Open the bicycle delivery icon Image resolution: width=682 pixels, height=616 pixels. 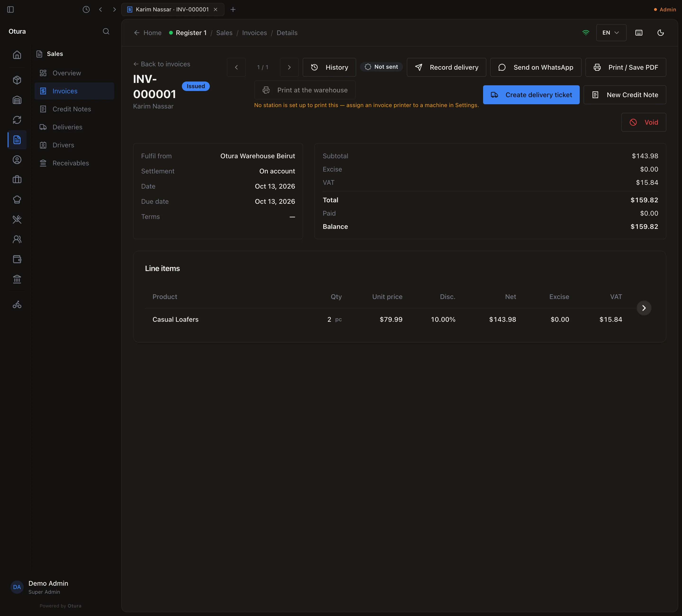17,305
